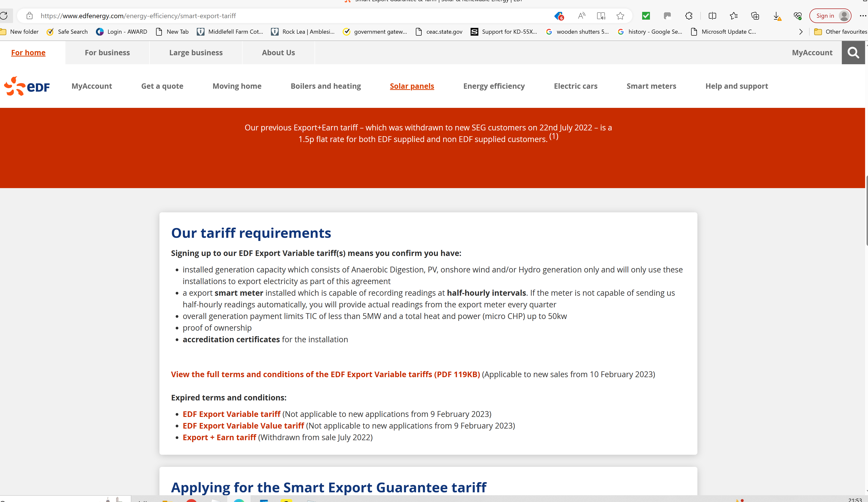Open the Get a quote menu item

[162, 86]
